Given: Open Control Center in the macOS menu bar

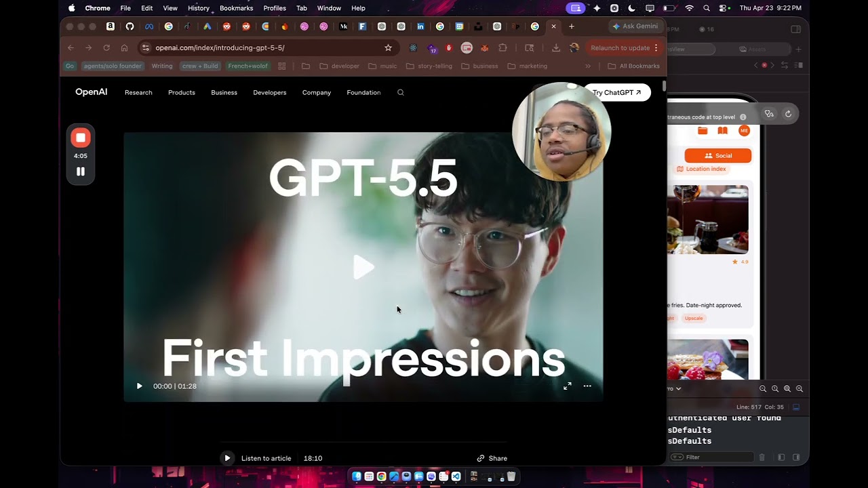Looking at the screenshot, I should (724, 8).
